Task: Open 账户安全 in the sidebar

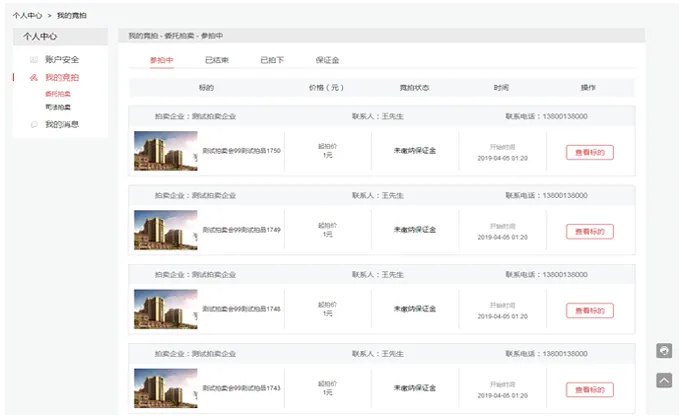Action: 62,59
